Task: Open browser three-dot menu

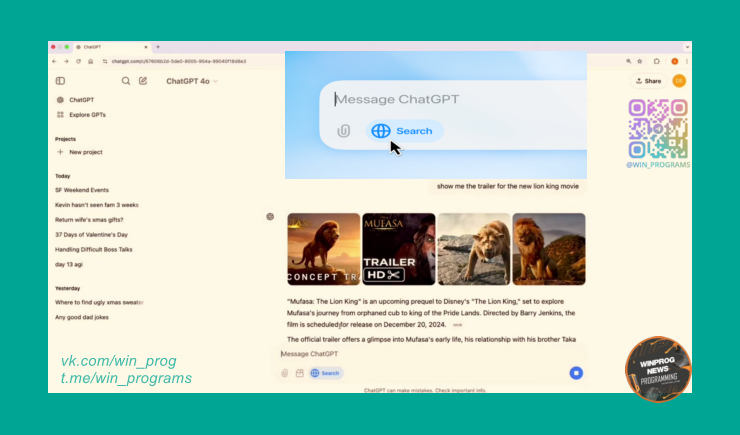Action: click(x=687, y=61)
